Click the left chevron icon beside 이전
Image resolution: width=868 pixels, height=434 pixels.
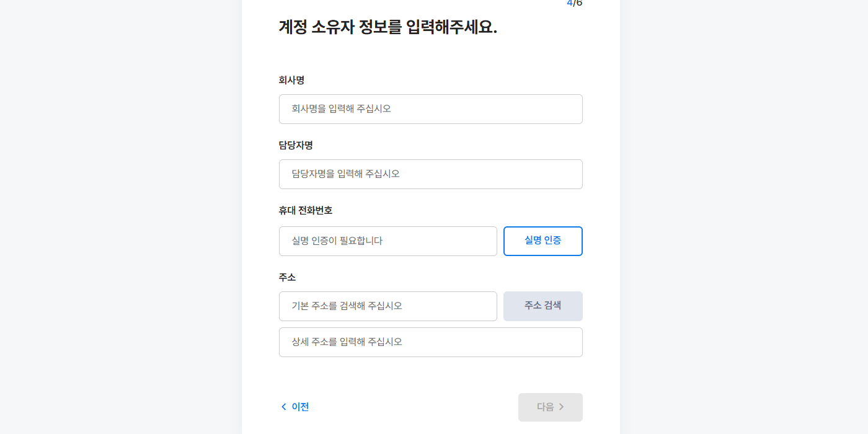click(284, 407)
